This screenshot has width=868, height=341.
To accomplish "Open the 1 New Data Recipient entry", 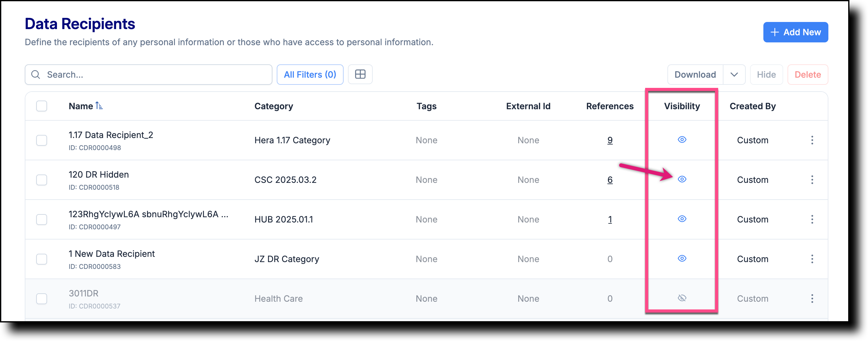I will 111,254.
